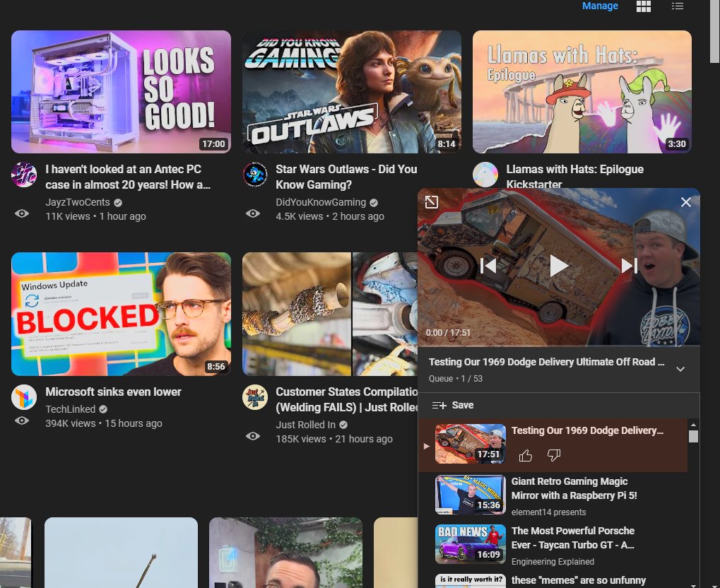
Task: Open the bottom-row thumbnail of the man with glasses
Action: click(285, 553)
